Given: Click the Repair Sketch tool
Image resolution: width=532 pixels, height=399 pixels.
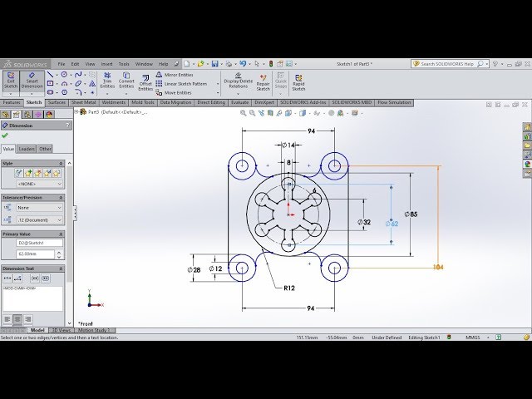Looking at the screenshot, I should pos(263,83).
